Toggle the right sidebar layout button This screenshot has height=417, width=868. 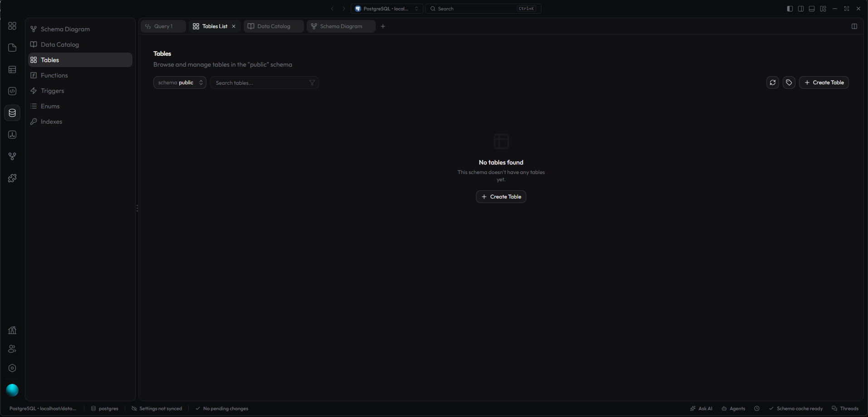(801, 9)
